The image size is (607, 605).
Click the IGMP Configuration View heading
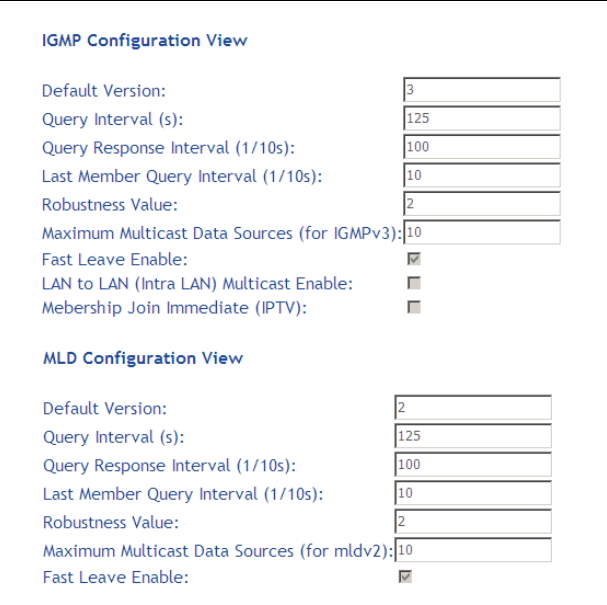click(x=145, y=41)
